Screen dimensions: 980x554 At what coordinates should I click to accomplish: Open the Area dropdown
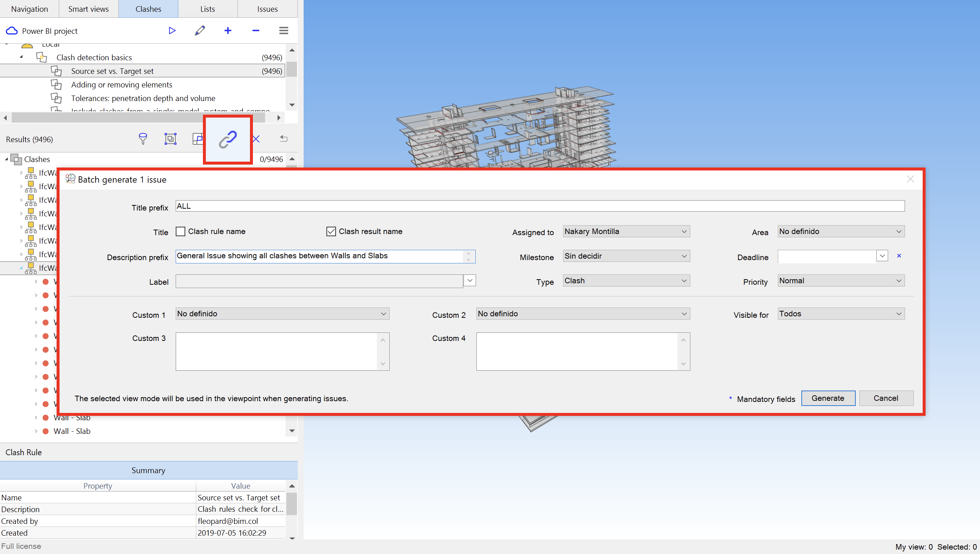click(841, 231)
